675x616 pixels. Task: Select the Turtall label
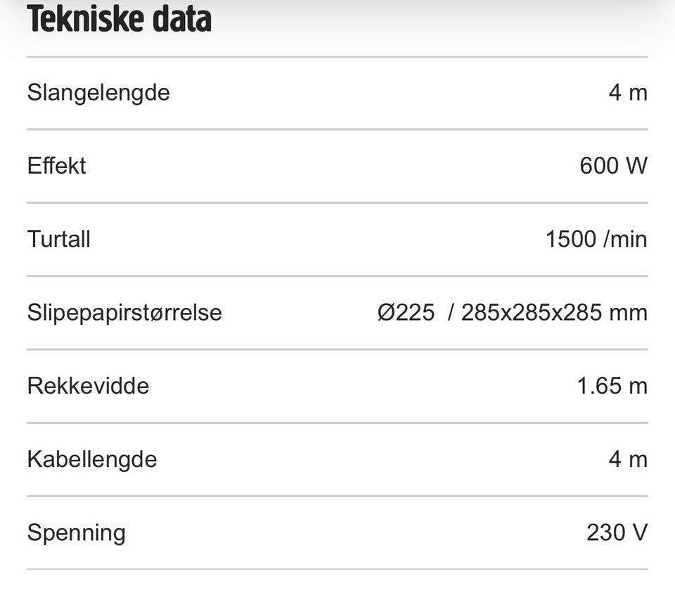(x=58, y=239)
